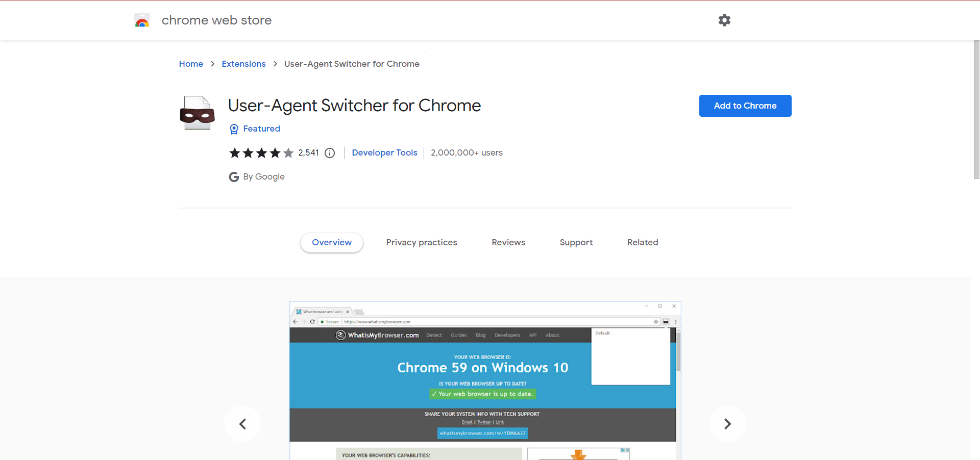Open the Developer Tools category link

pyautogui.click(x=384, y=152)
